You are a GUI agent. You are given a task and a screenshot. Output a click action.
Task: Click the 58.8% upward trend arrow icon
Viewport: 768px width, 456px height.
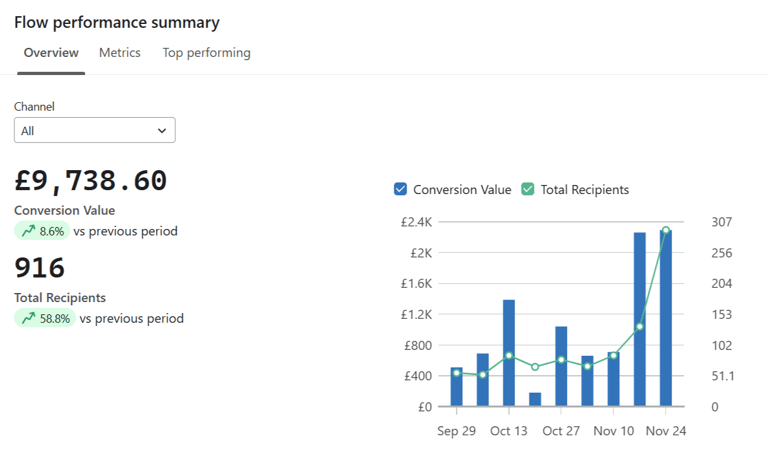(27, 319)
